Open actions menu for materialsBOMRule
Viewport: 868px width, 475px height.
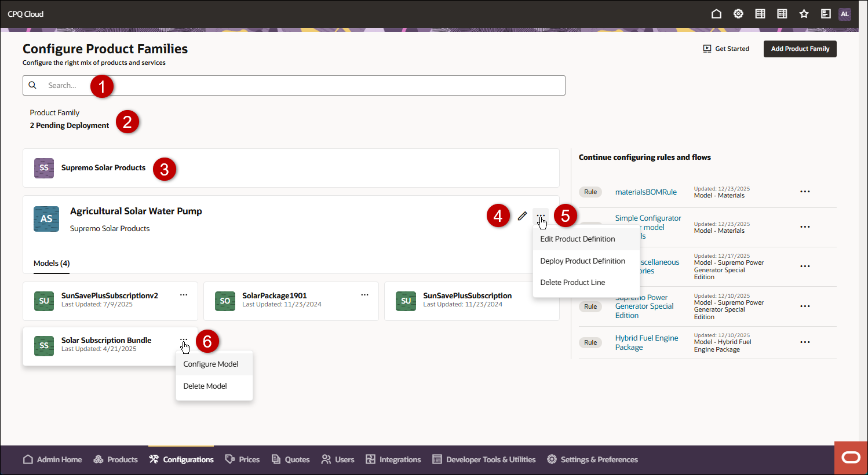[x=805, y=191]
